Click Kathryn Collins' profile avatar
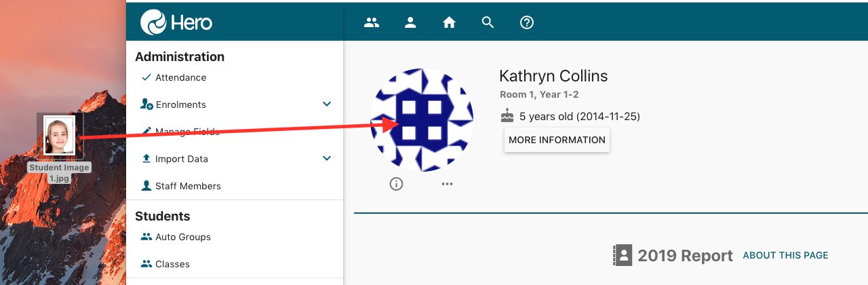 [422, 120]
